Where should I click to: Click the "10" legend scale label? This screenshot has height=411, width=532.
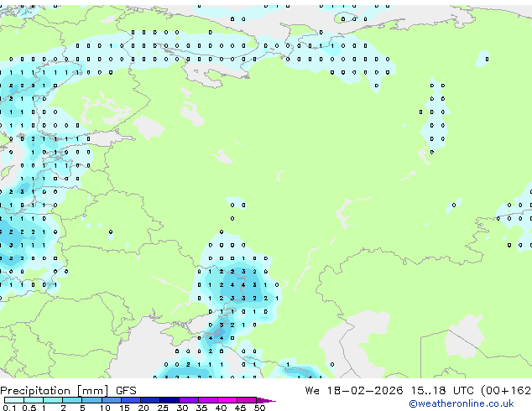pos(105,408)
